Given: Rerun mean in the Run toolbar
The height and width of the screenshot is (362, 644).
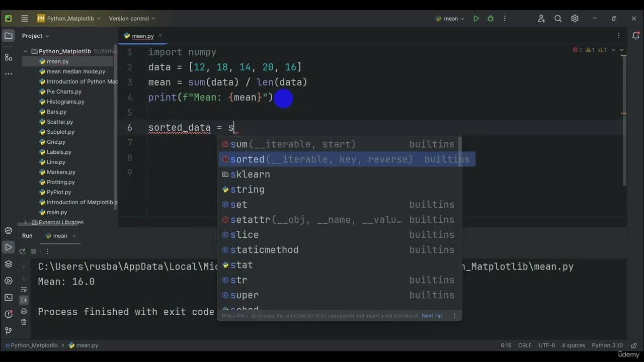Looking at the screenshot, I should [x=22, y=251].
